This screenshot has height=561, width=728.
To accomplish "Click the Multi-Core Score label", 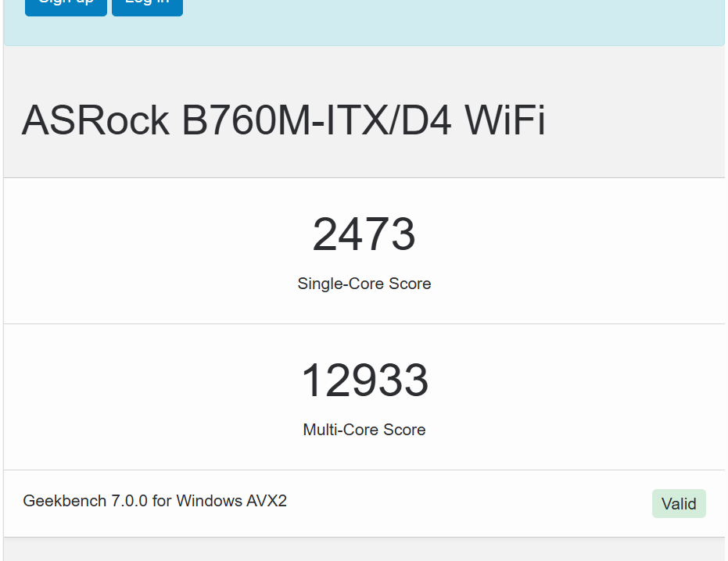I will (364, 430).
